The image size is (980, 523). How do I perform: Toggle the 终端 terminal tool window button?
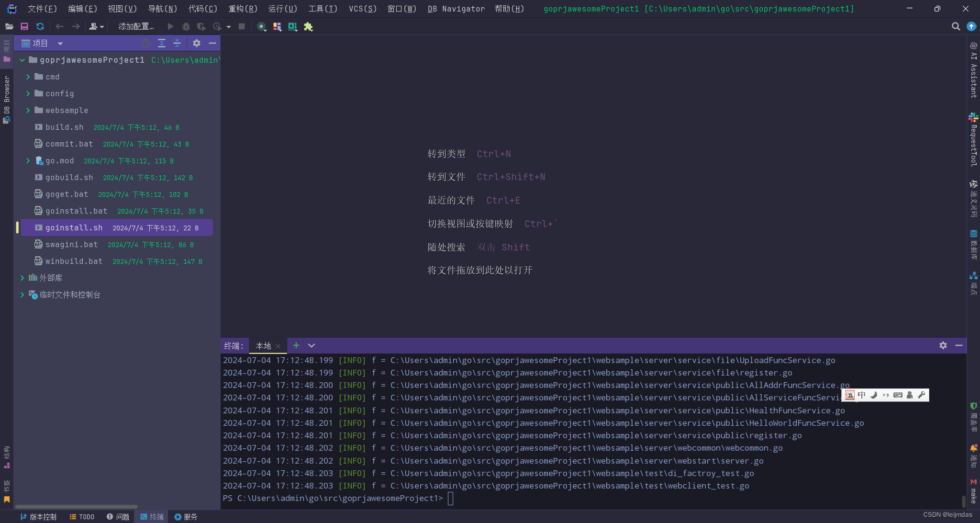click(152, 517)
